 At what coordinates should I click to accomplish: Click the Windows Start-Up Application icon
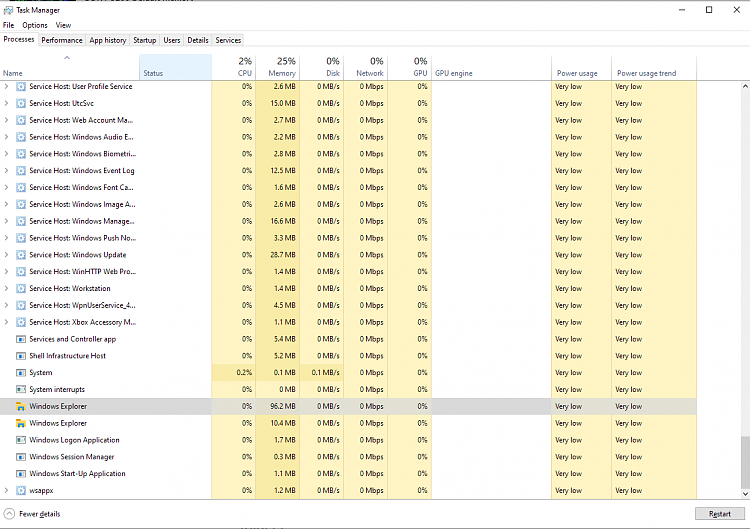coord(21,474)
